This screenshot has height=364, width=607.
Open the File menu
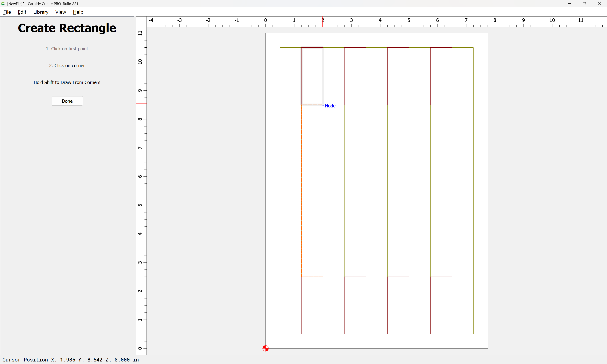tap(7, 12)
